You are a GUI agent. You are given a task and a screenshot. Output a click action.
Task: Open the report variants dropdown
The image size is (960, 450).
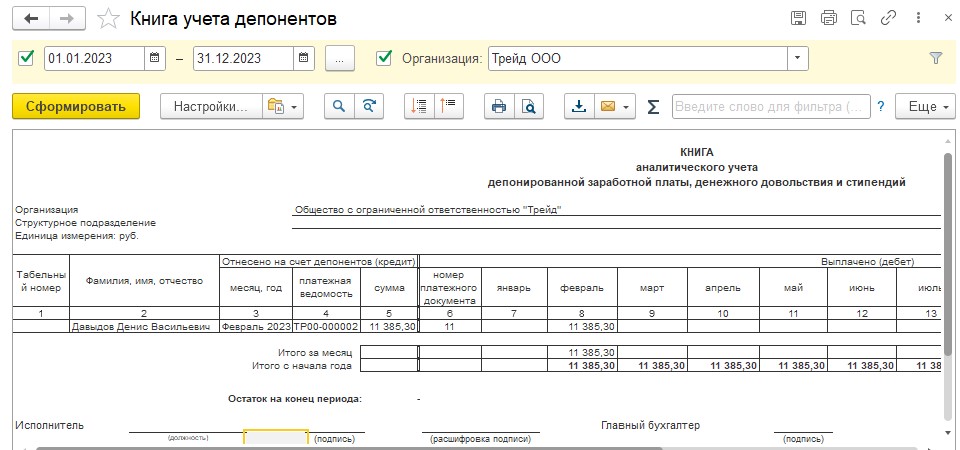[x=283, y=106]
